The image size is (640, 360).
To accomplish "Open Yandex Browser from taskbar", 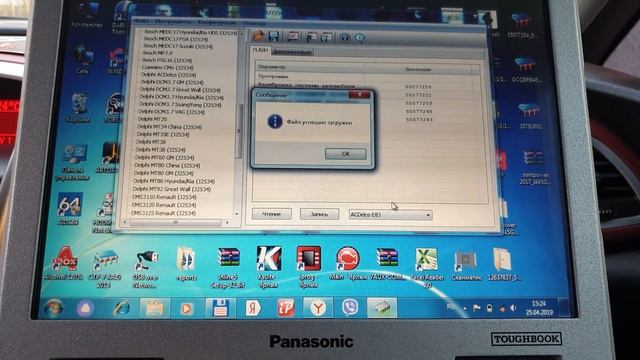I will click(x=318, y=308).
